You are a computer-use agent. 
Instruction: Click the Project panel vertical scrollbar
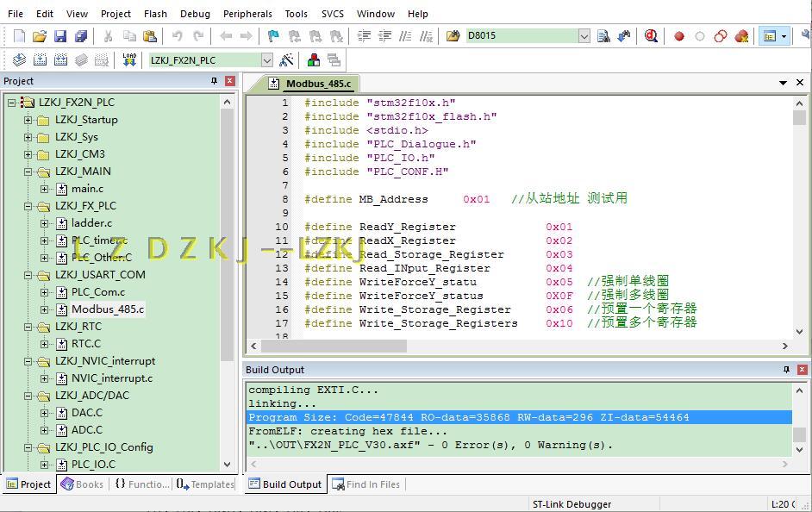227,235
